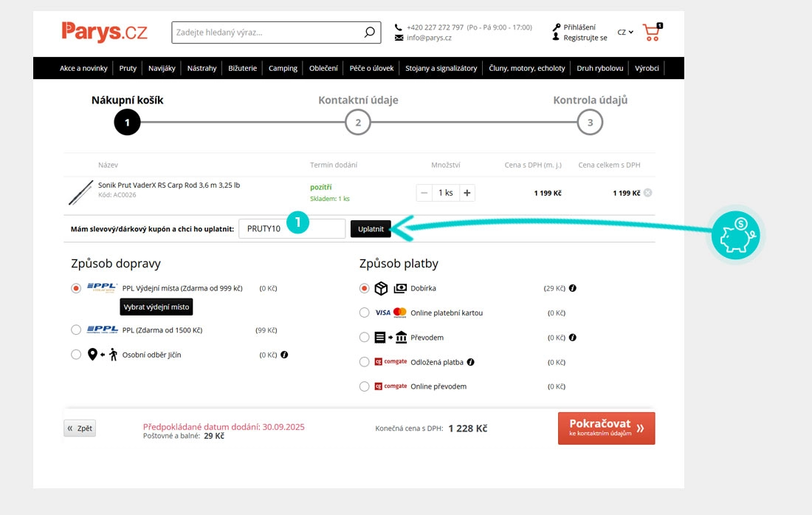The image size is (812, 515).
Task: Click the search magnifier icon
Action: point(369,33)
